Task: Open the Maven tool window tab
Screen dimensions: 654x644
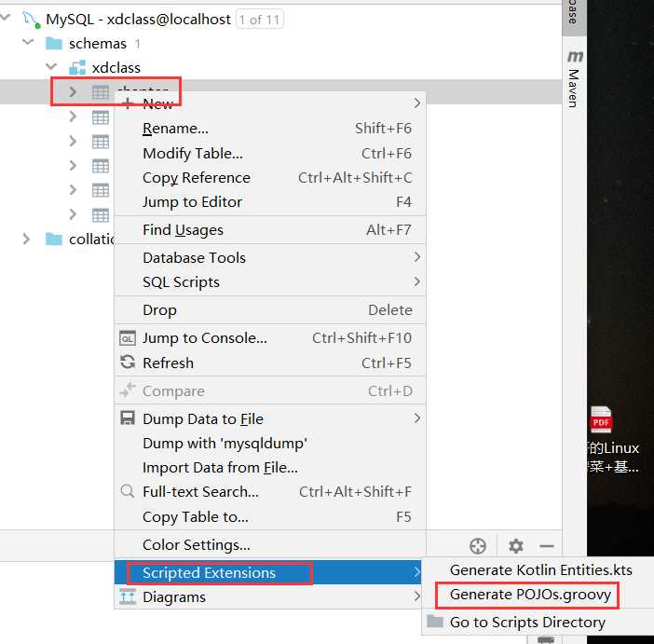Action: pyautogui.click(x=574, y=79)
